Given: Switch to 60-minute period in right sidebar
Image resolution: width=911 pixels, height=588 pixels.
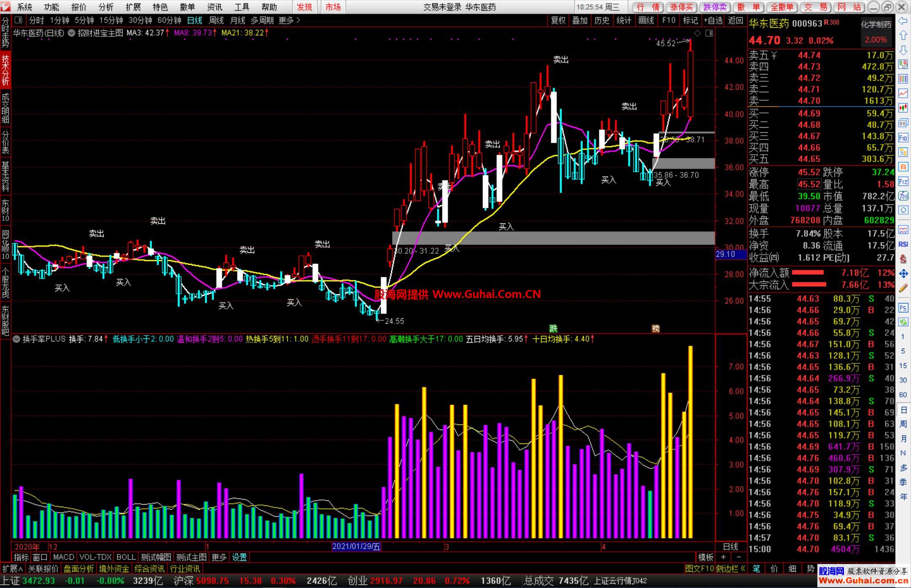Looking at the screenshot, I should pos(903,395).
